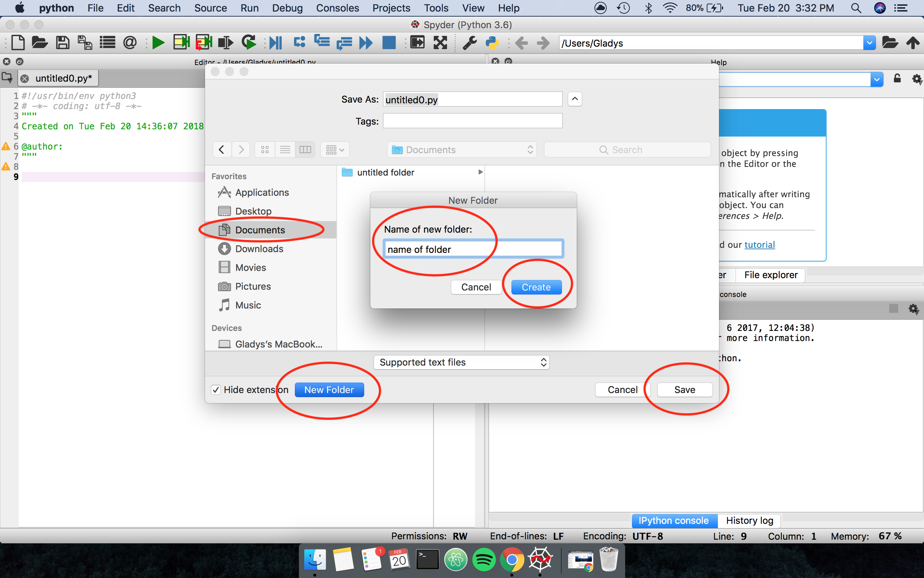This screenshot has width=924, height=578.
Task: Switch to the File explorer tab
Action: 771,275
